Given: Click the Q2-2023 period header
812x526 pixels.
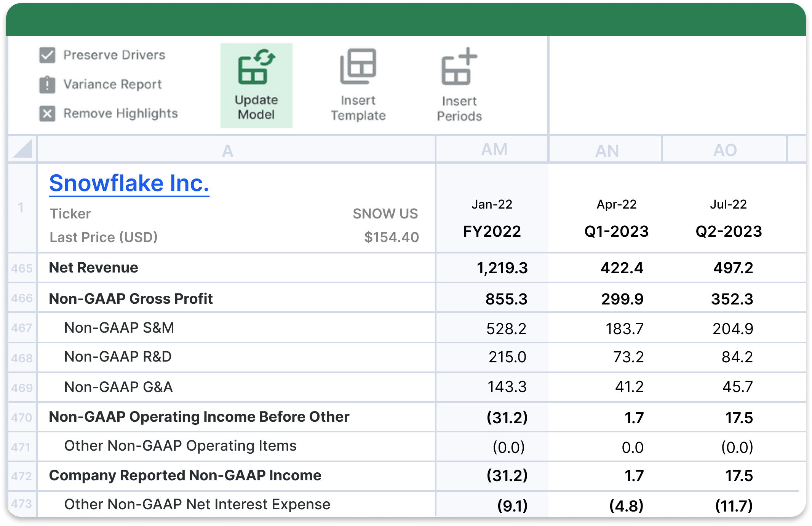Looking at the screenshot, I should pyautogui.click(x=729, y=231).
